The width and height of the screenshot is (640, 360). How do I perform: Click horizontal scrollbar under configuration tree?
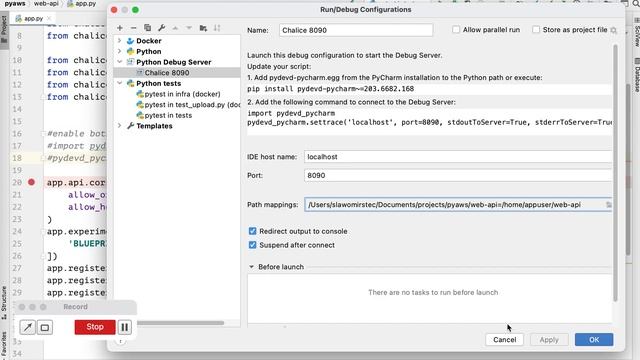click(x=180, y=323)
